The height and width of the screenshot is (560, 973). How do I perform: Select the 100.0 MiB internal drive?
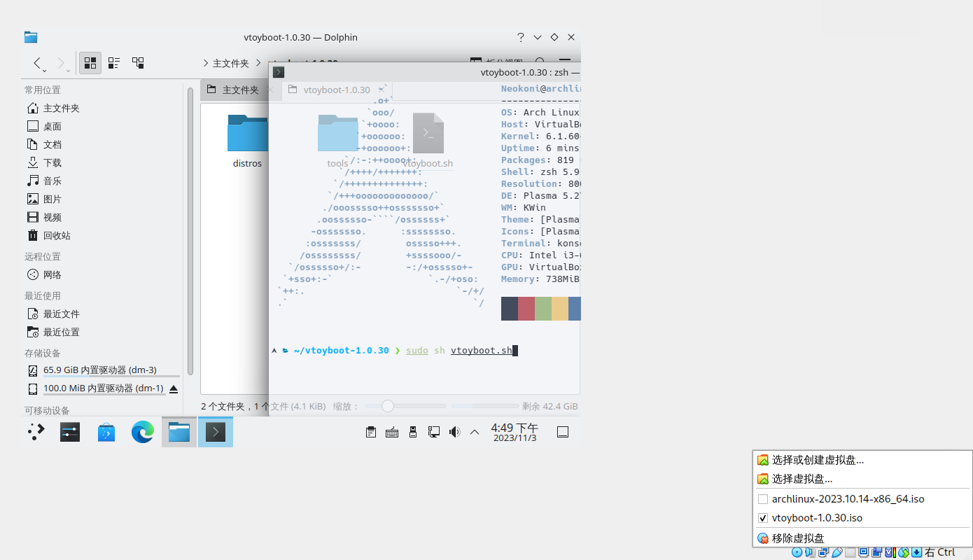point(95,388)
